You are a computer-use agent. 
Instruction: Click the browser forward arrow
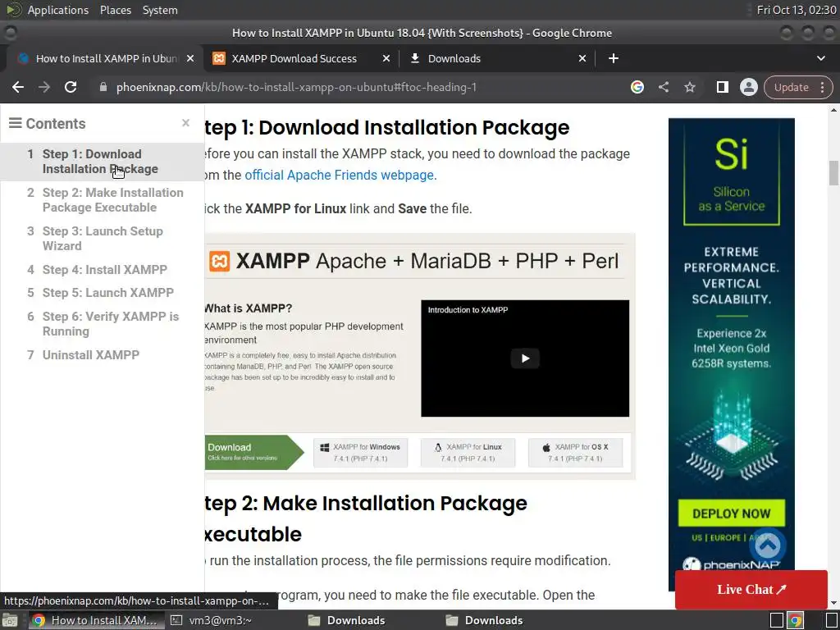tap(44, 87)
